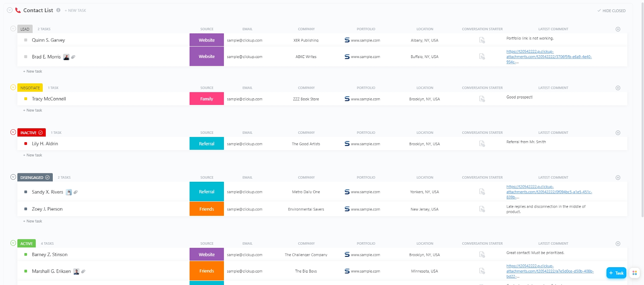Open Source dropdown Friends for Zoey J. Pierson
Viewport: 644px width, 285px height.
(x=206, y=209)
